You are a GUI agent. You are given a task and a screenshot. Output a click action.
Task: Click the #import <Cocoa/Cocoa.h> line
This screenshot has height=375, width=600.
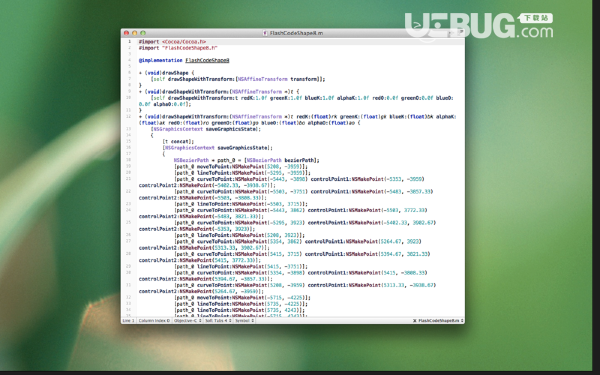click(172, 42)
